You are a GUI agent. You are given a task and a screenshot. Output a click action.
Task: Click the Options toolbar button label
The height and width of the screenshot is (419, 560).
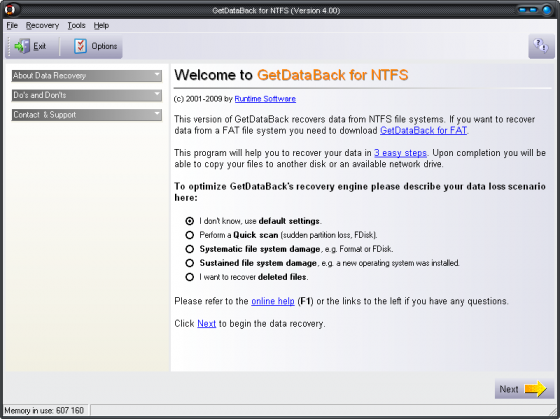[x=104, y=46]
